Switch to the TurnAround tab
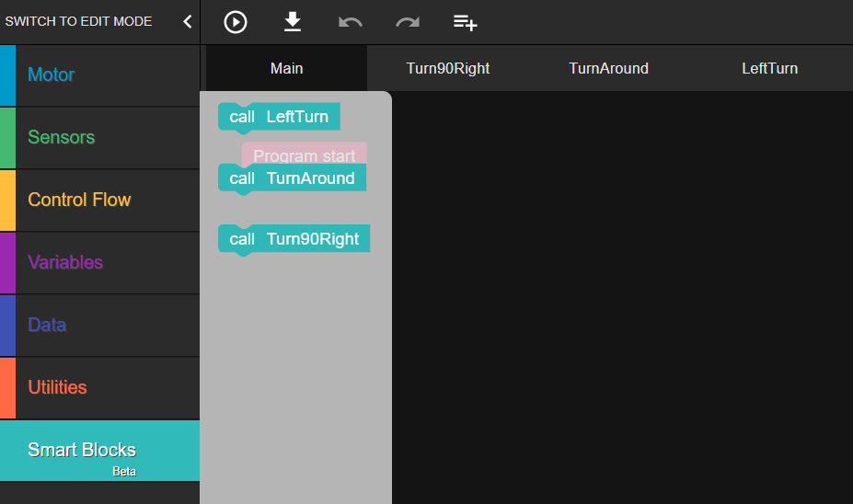This screenshot has height=504, width=853. pyautogui.click(x=608, y=68)
